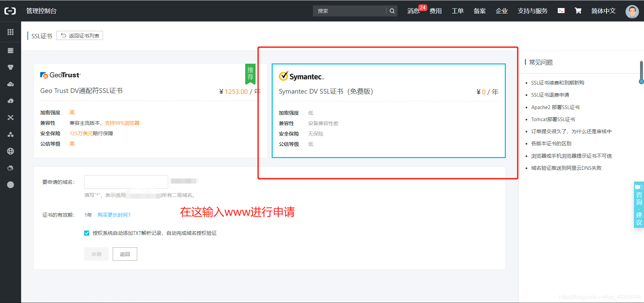Click the 1年 validity value
This screenshot has height=303, width=644.
click(x=88, y=215)
